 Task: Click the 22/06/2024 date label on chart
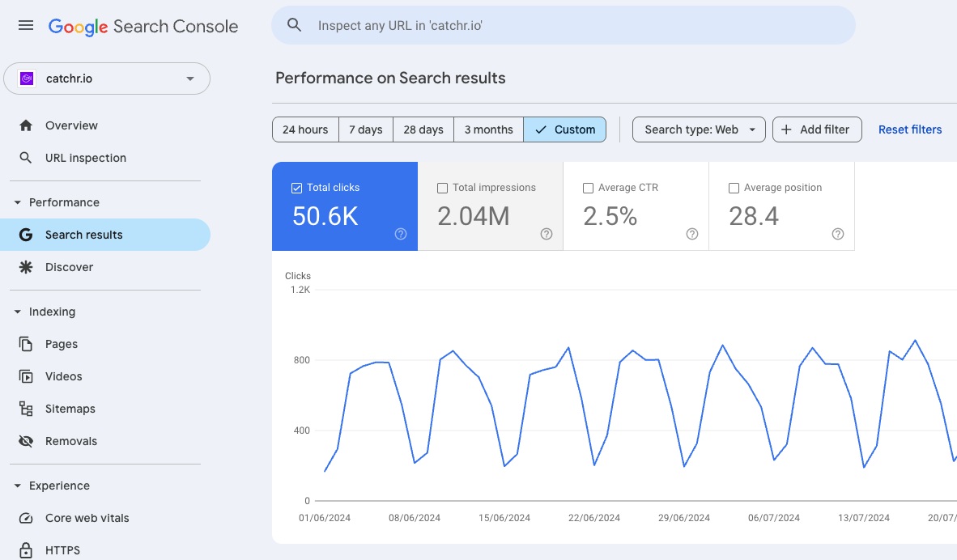pyautogui.click(x=593, y=518)
